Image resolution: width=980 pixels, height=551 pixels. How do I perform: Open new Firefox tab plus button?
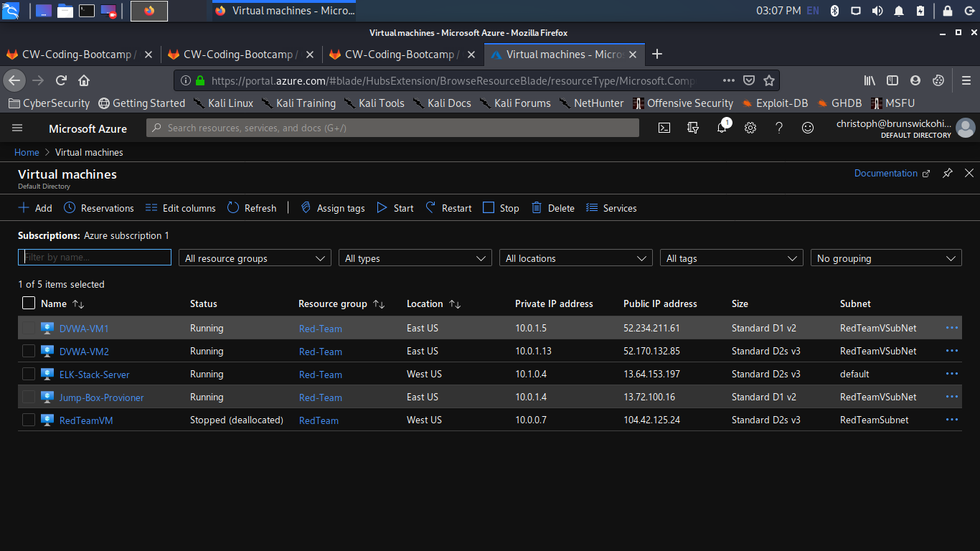pos(657,54)
